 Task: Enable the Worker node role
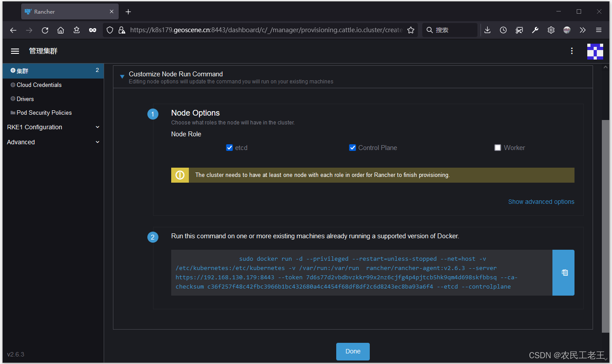(x=498, y=148)
